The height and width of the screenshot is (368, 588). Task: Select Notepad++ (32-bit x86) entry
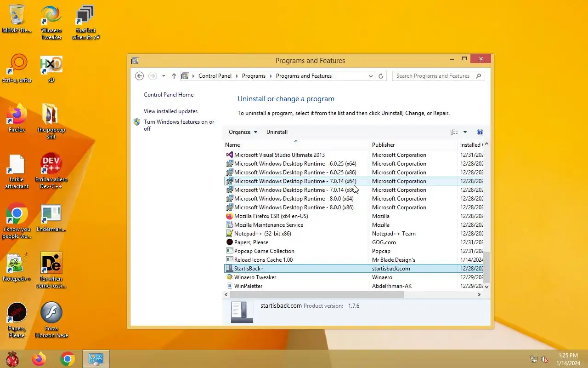tap(353, 234)
